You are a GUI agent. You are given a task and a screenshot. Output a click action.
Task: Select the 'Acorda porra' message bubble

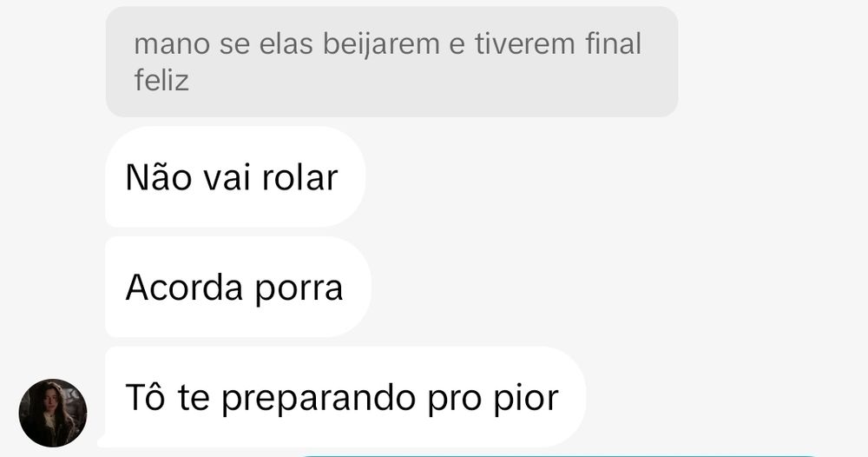point(238,287)
